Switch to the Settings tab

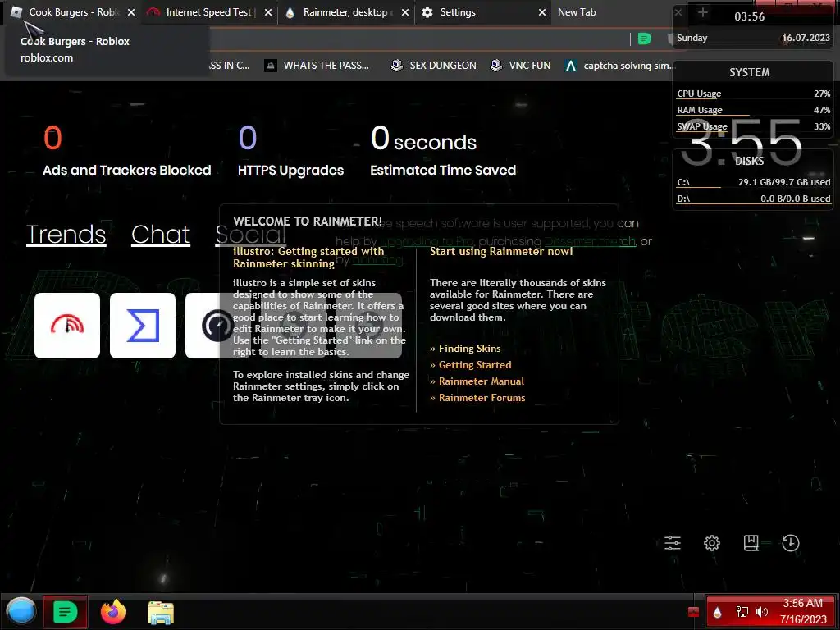click(482, 12)
